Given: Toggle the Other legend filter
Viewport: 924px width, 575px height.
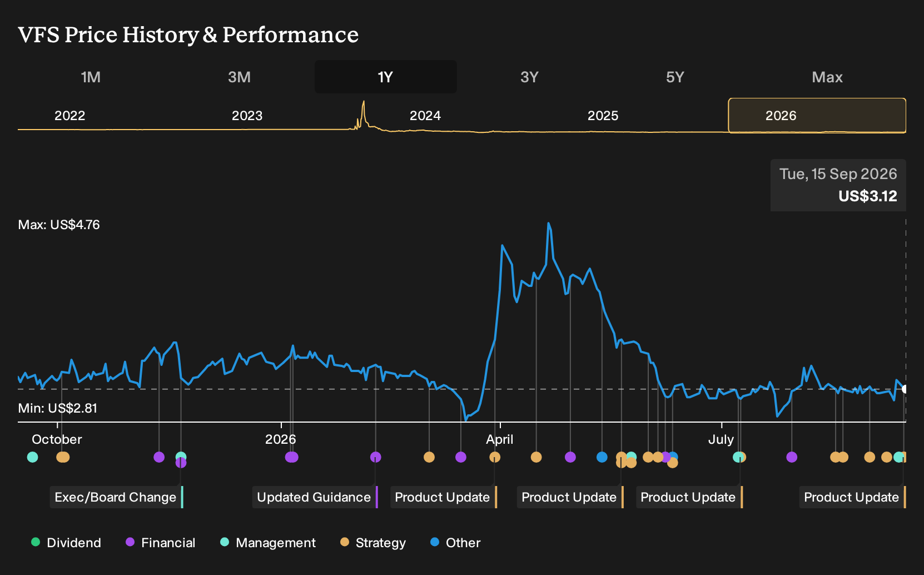Looking at the screenshot, I should coord(455,543).
